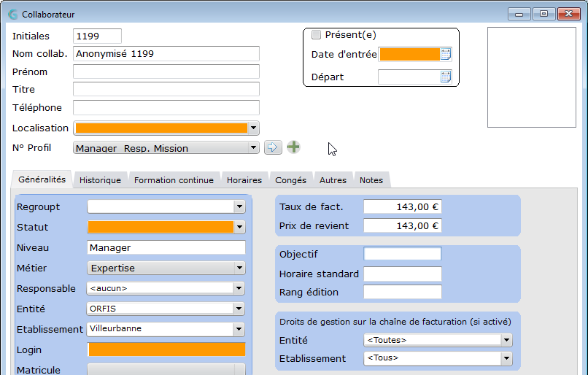The image size is (588, 375).
Task: Tick the Présent(e) checkbox
Action: click(x=316, y=35)
